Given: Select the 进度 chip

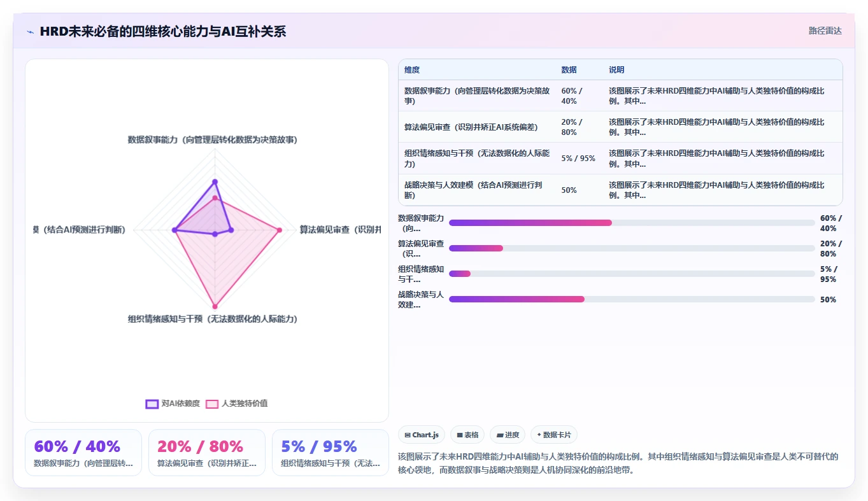Looking at the screenshot, I should click(508, 435).
